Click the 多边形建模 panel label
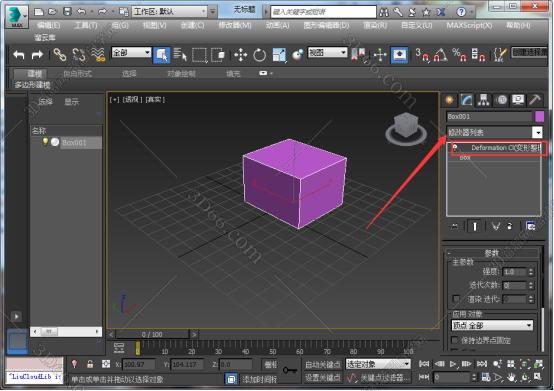Viewport: 554px width, 391px height. click(x=33, y=85)
